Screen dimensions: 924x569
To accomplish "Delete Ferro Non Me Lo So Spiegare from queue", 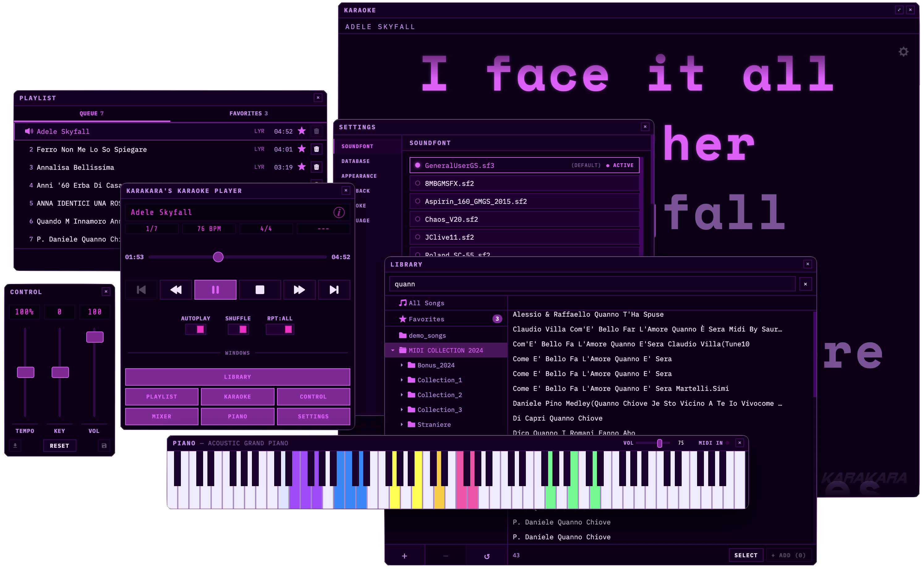I will [x=317, y=149].
